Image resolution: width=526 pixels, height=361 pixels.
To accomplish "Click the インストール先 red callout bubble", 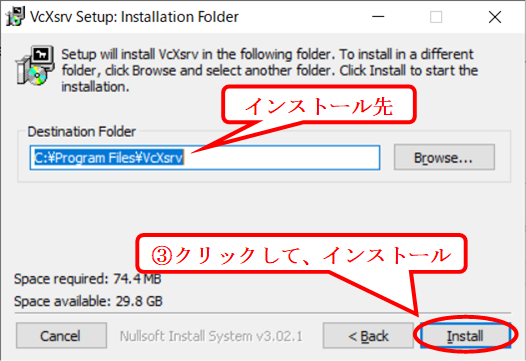I will (x=319, y=105).
